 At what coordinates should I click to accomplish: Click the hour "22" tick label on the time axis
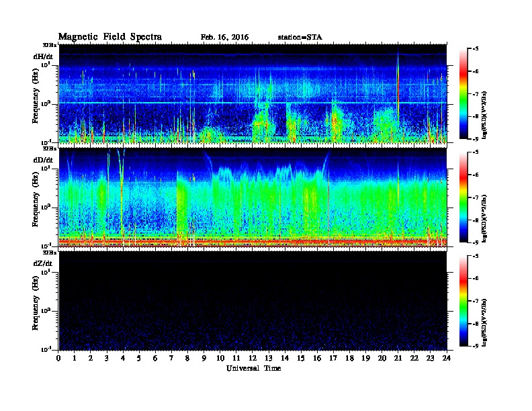coord(414,358)
